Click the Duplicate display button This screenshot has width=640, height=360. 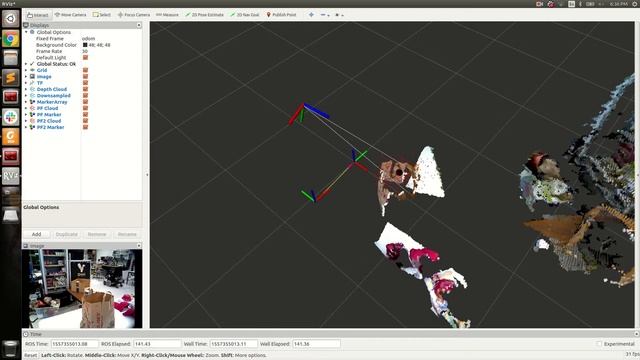[67, 234]
